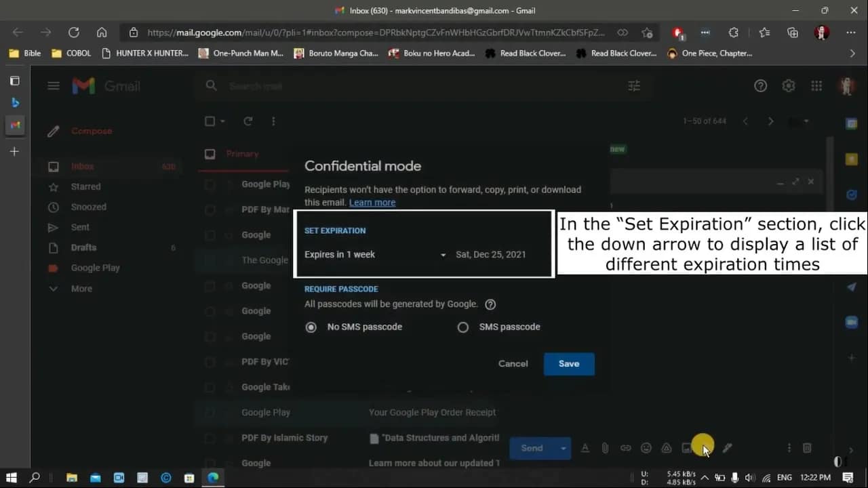Expand the More section in sidebar
Viewport: 868px width, 488px height.
pyautogui.click(x=81, y=289)
